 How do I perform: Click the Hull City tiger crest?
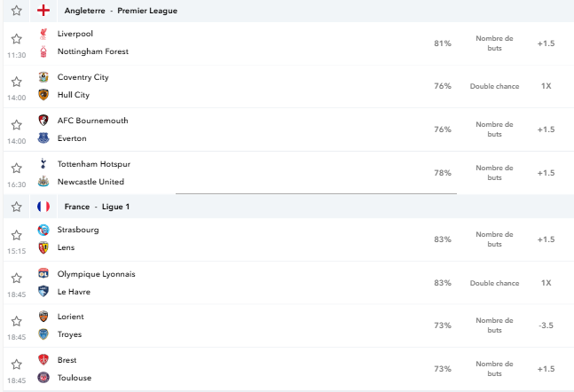tap(43, 95)
